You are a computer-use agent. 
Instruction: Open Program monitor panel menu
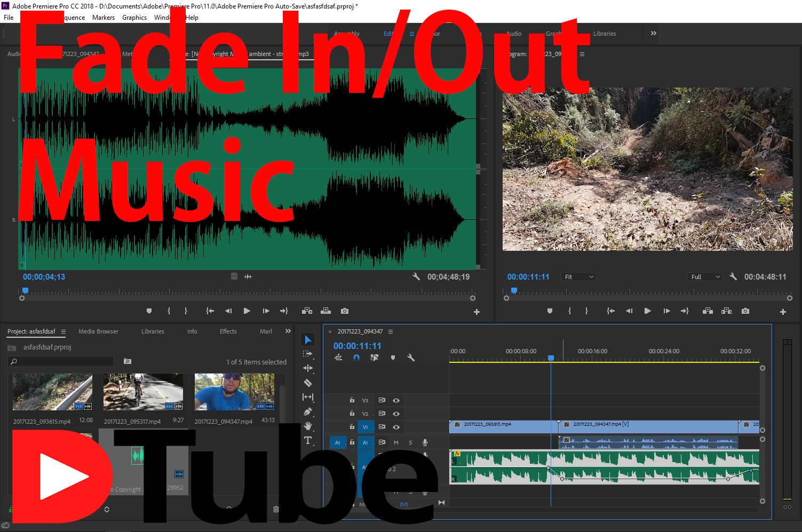coord(582,54)
